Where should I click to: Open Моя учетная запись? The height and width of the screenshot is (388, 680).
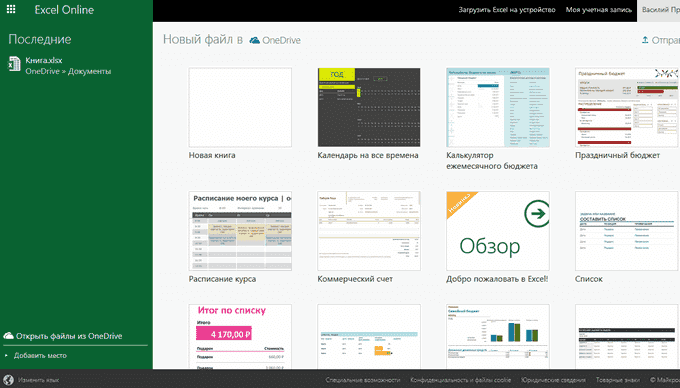[598, 10]
